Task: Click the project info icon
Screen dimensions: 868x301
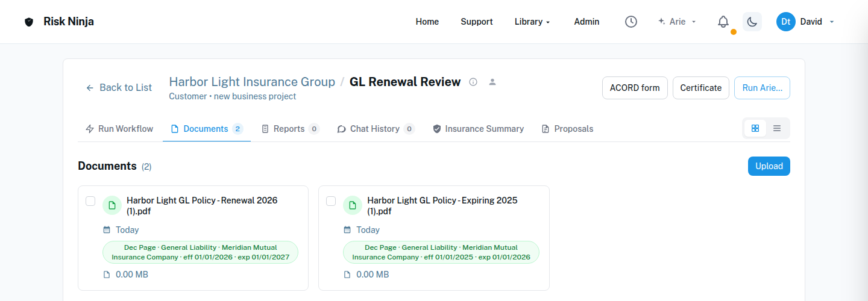Action: tap(473, 82)
